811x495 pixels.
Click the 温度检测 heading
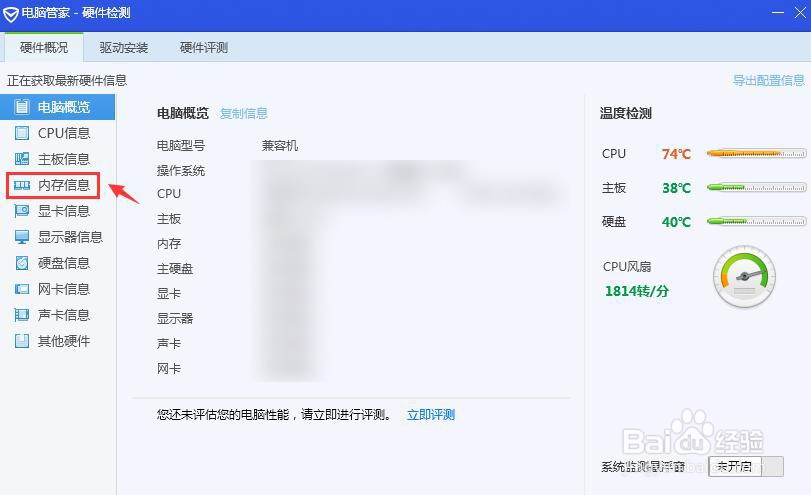(x=626, y=113)
